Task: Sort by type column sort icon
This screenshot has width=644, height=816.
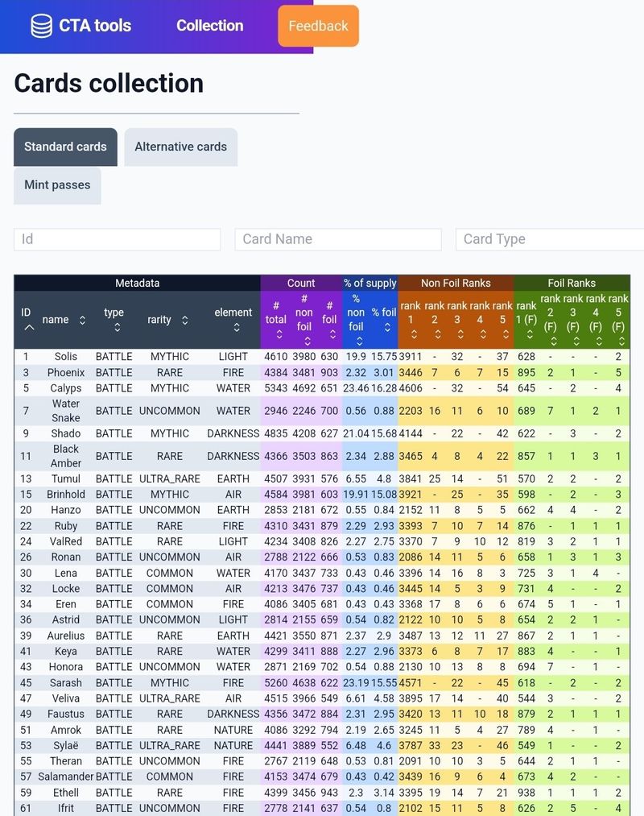Action: pos(118,327)
